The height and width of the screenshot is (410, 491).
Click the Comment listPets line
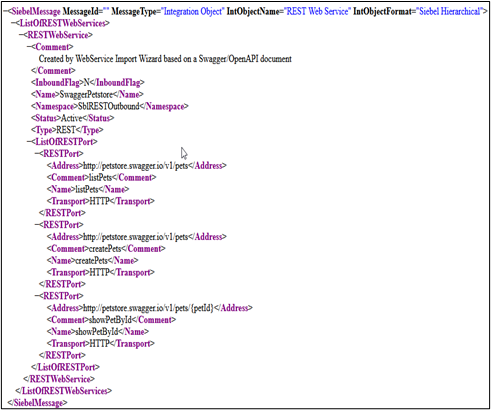coord(101,177)
